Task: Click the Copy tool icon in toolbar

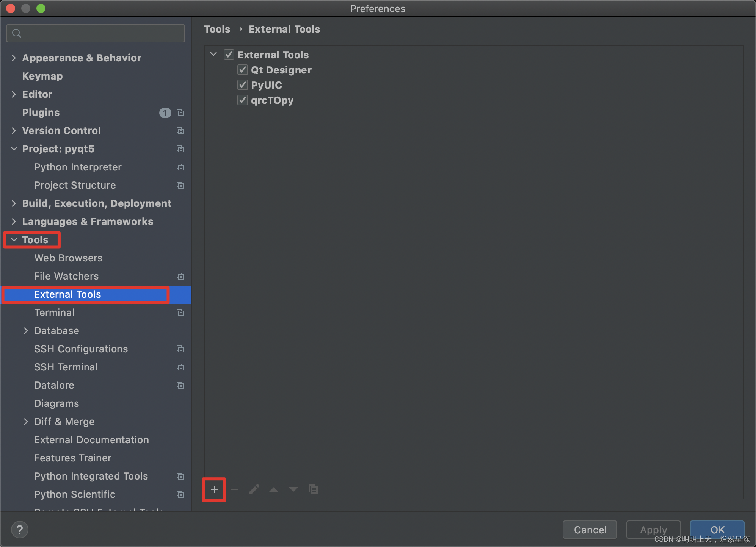Action: (313, 489)
